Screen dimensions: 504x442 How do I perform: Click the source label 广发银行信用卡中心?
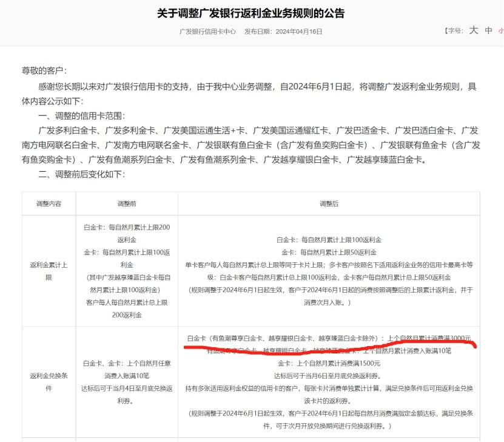[207, 32]
